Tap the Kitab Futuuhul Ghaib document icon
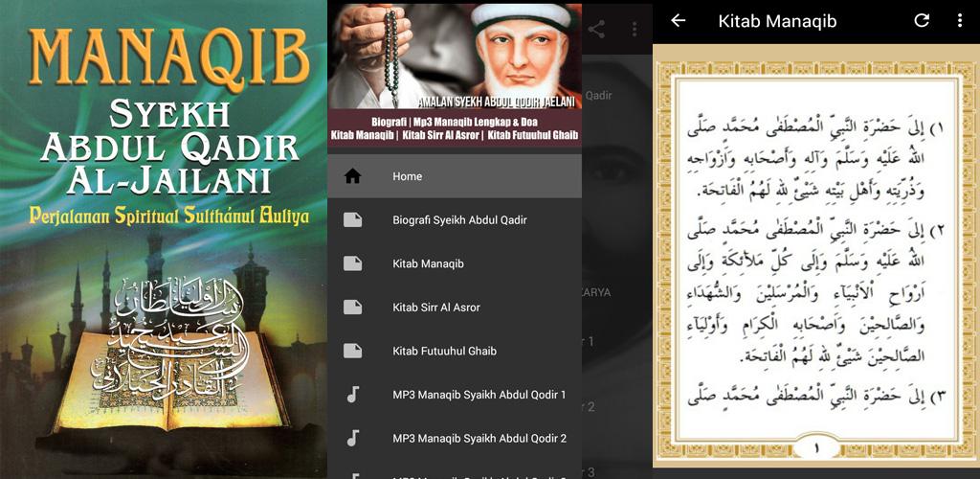Viewport: 980px width, 479px height. 352,351
